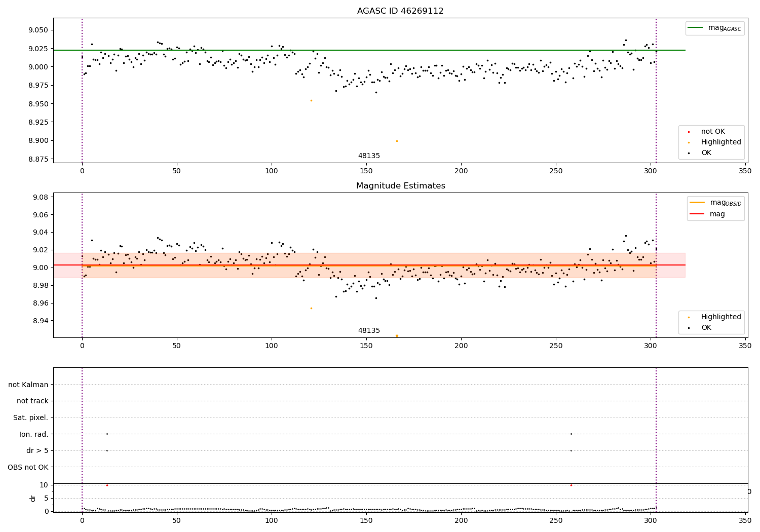Viewport: 760px width, 532px height.
Task: Click the x-axis tick label 200 under bottom plot
Action: [x=461, y=520]
